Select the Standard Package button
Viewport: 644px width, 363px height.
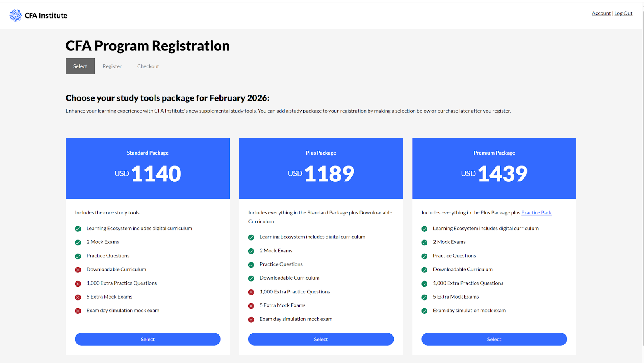(148, 339)
